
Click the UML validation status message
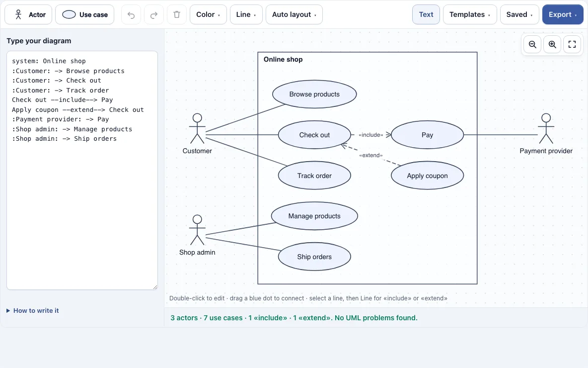click(x=294, y=318)
